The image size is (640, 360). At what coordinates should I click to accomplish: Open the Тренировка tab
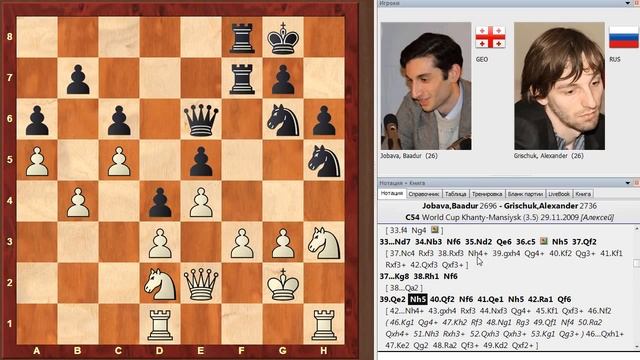(487, 194)
